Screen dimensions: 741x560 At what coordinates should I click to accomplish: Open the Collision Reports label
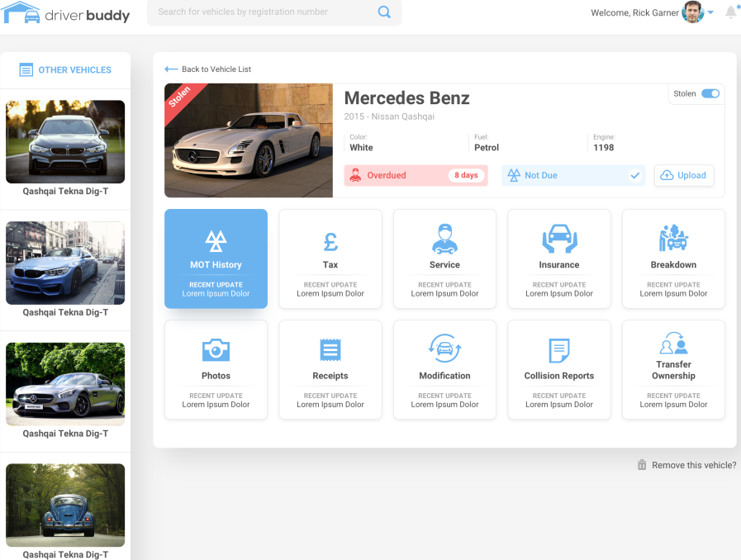click(x=559, y=376)
